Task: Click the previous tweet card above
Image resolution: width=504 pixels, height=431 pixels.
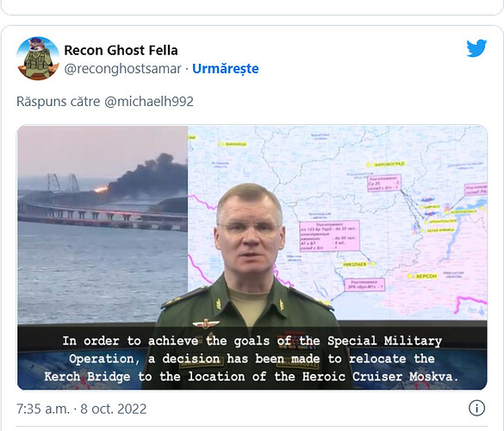Action: point(252,7)
